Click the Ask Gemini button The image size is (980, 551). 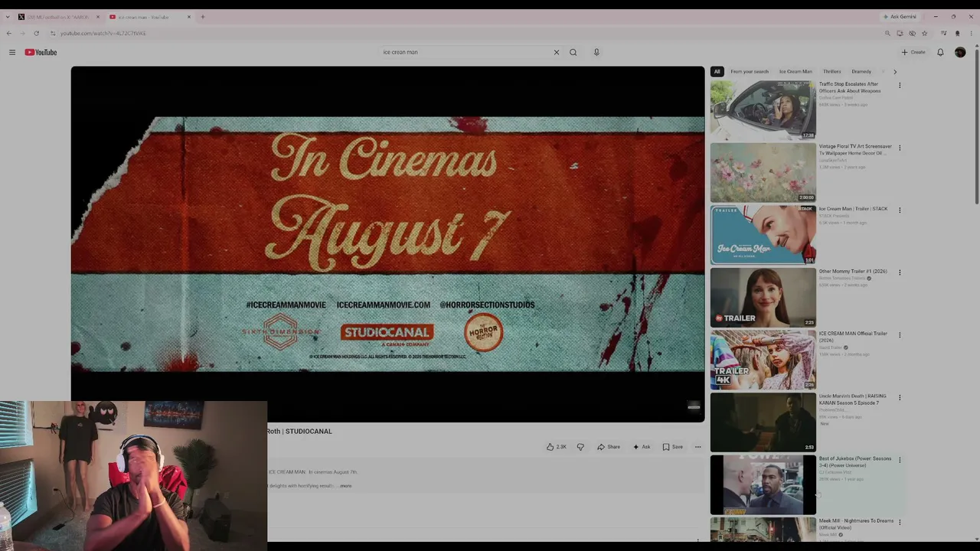click(900, 17)
